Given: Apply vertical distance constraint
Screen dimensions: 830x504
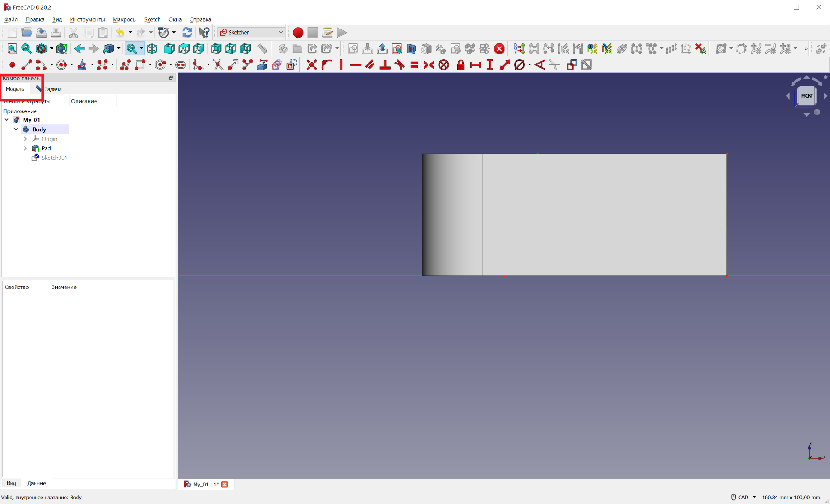Looking at the screenshot, I should tap(490, 65).
